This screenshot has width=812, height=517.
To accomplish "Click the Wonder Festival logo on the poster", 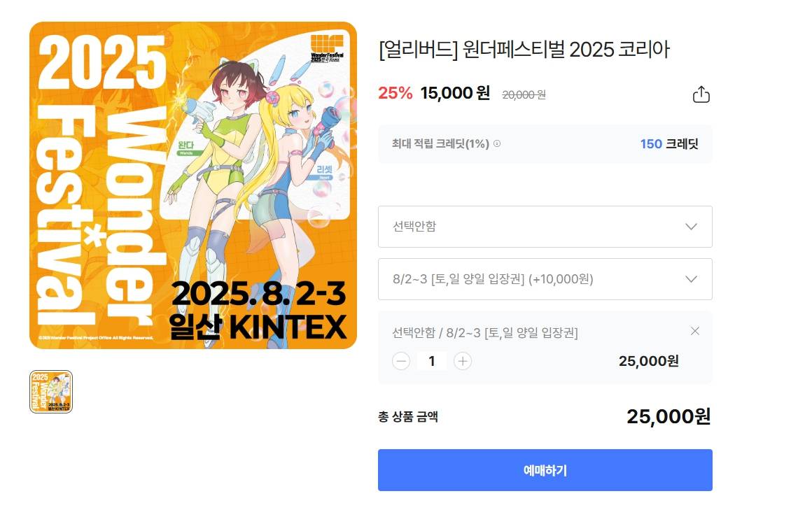I will click(x=327, y=48).
